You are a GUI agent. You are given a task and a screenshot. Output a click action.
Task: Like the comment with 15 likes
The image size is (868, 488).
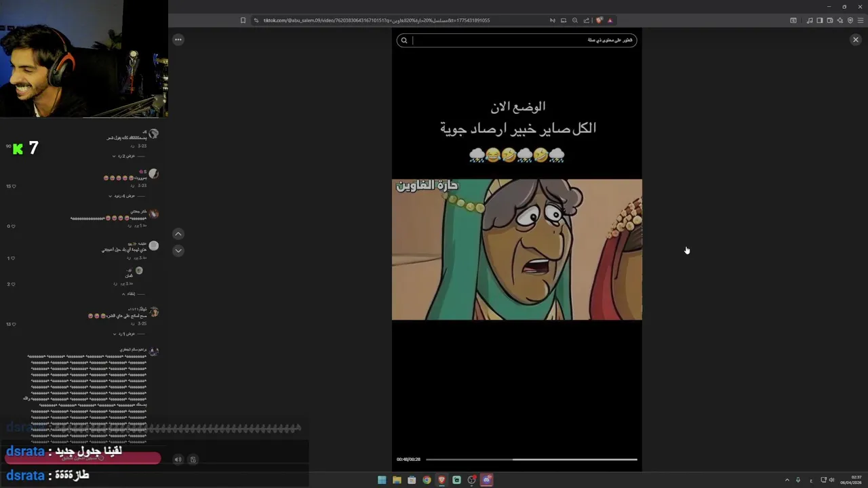13,186
